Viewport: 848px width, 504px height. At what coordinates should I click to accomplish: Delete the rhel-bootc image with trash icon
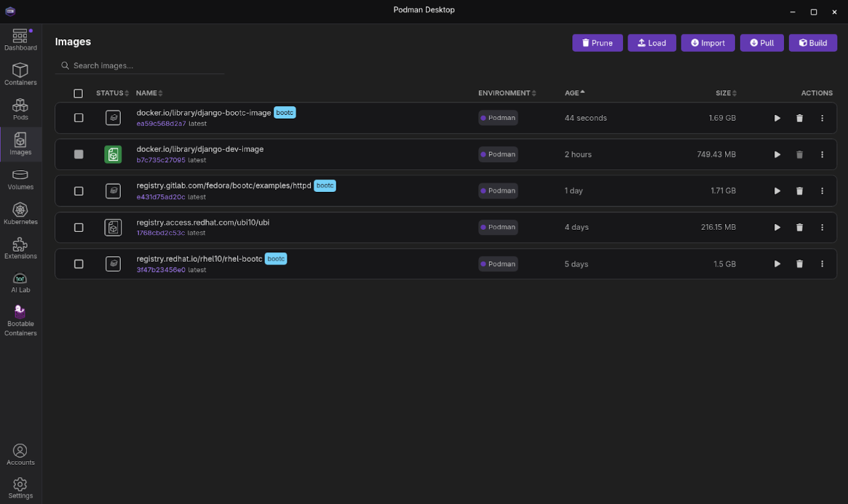799,264
